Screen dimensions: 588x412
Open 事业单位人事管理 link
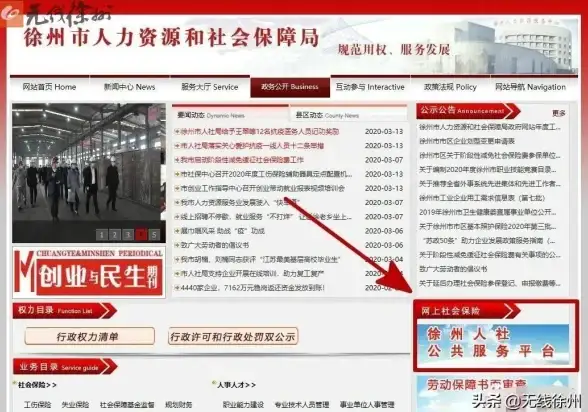point(367,405)
